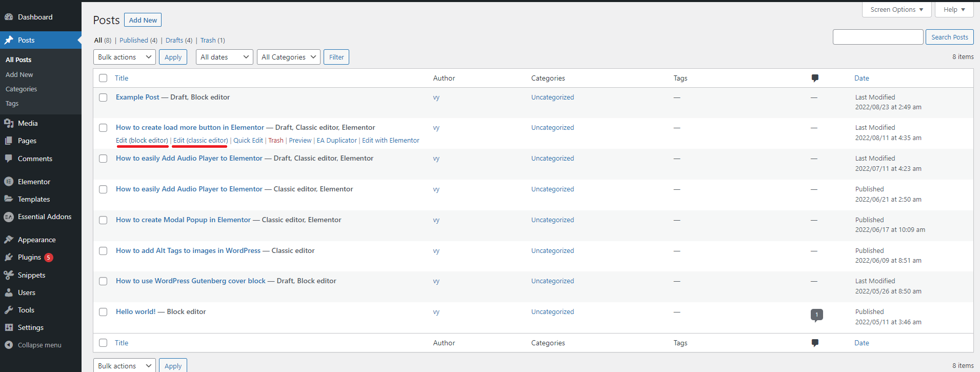
Task: Click Uncategorized for Example Post
Action: pyautogui.click(x=552, y=97)
